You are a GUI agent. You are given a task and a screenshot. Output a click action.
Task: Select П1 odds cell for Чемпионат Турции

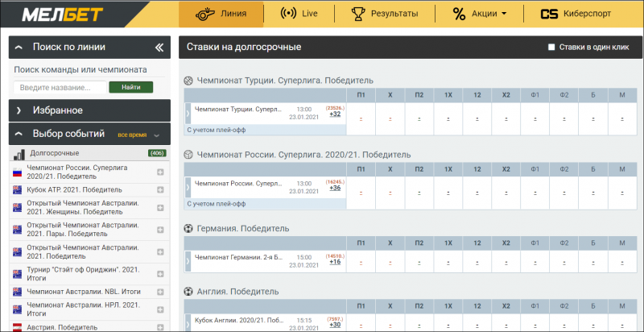361,119
